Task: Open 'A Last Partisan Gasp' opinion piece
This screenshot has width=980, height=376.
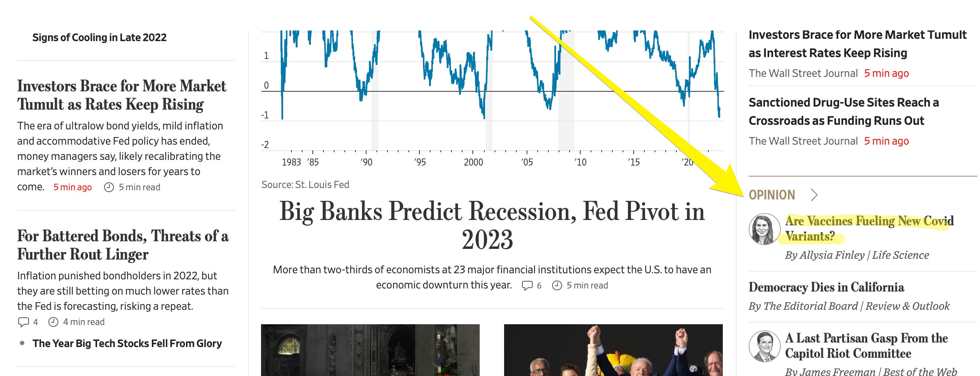Action: (866, 346)
